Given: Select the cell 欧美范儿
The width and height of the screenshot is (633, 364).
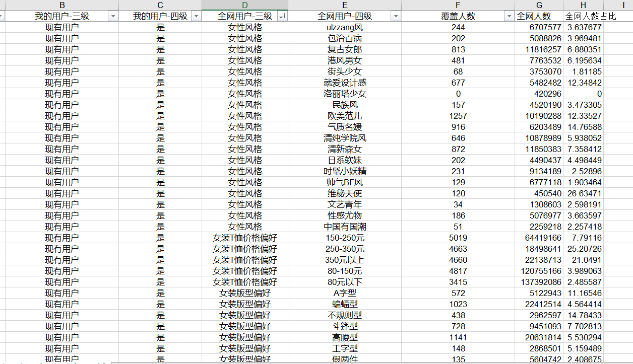Looking at the screenshot, I should [x=345, y=116].
